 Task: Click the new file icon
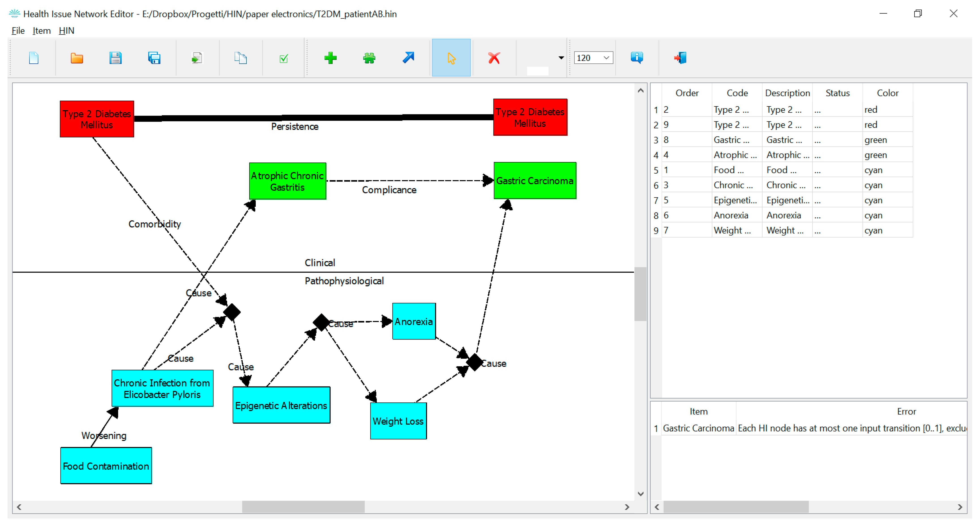pos(34,58)
